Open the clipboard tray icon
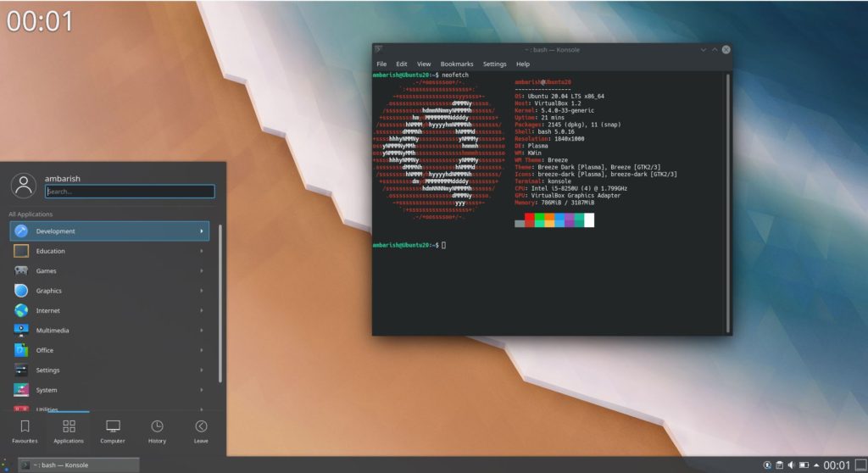The height and width of the screenshot is (473, 868). click(780, 465)
